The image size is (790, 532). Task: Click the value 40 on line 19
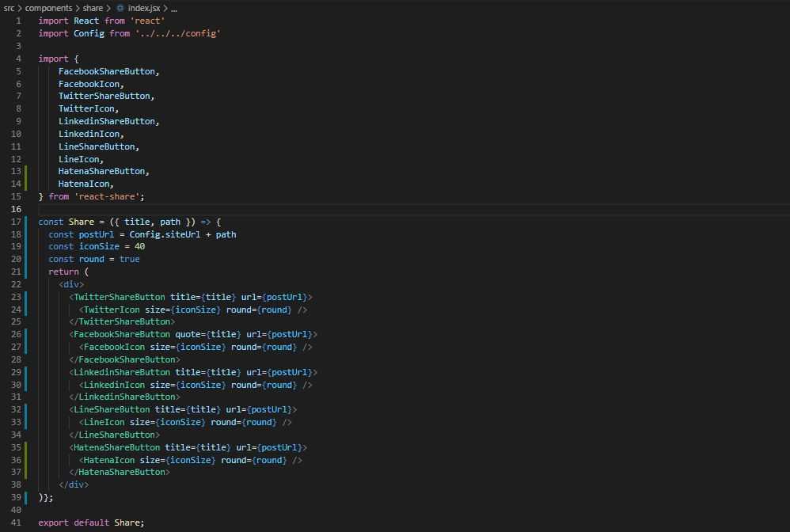click(139, 246)
